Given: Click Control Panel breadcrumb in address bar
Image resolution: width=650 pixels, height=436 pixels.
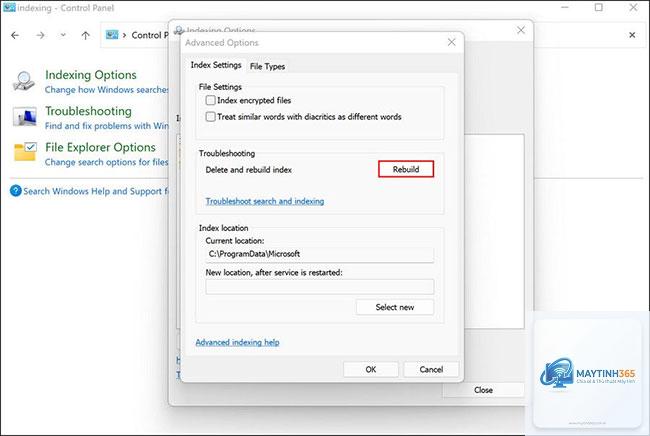Looking at the screenshot, I should pyautogui.click(x=150, y=35).
